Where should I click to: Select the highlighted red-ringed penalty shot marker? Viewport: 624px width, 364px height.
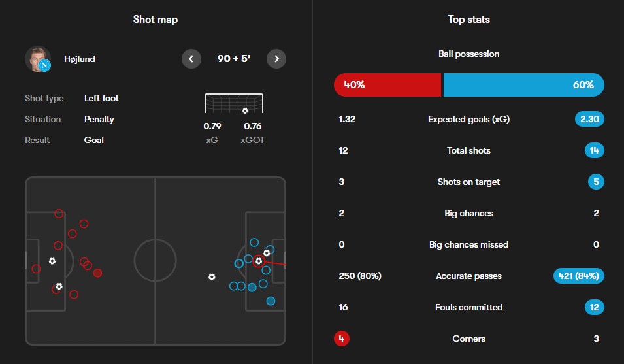click(x=259, y=261)
